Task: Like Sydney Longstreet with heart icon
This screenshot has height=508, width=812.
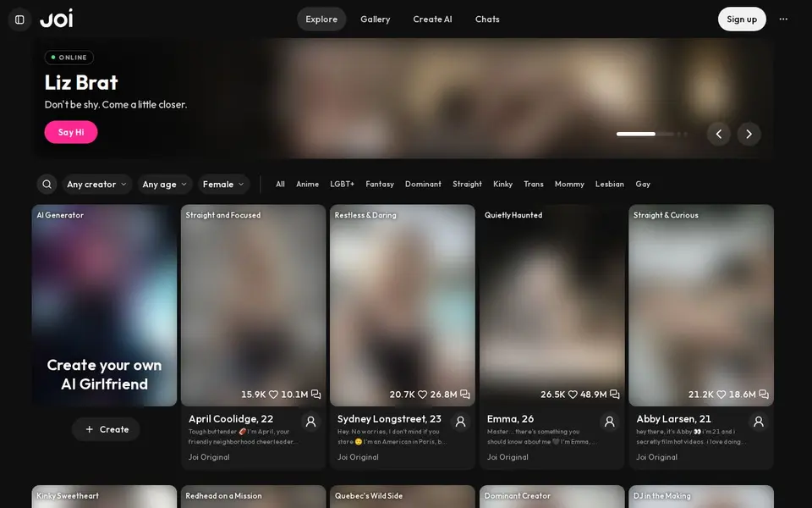Action: click(x=423, y=395)
